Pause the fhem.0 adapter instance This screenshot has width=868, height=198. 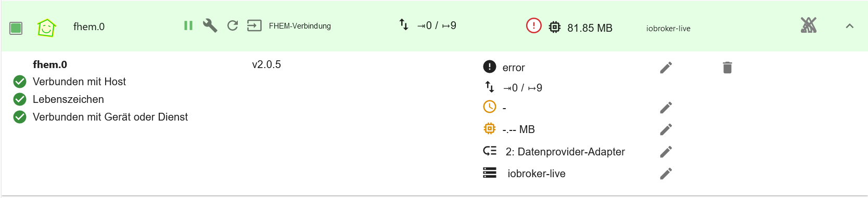tap(188, 25)
